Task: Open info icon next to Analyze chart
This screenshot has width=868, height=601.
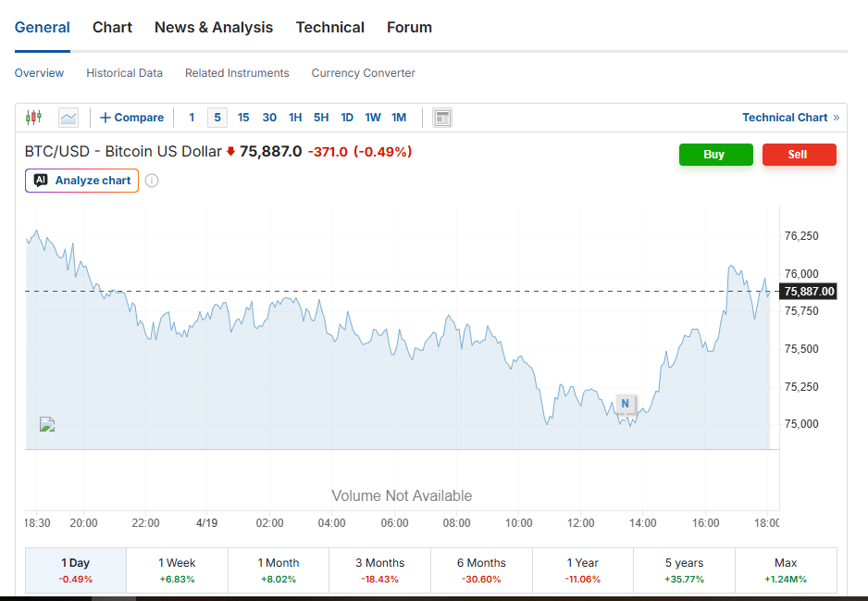Action: point(152,181)
